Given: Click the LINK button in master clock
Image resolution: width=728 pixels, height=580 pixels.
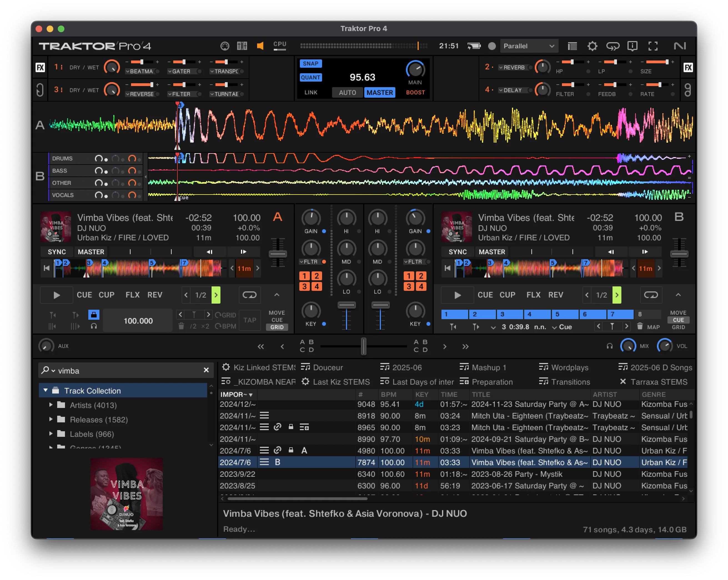Looking at the screenshot, I should [311, 92].
